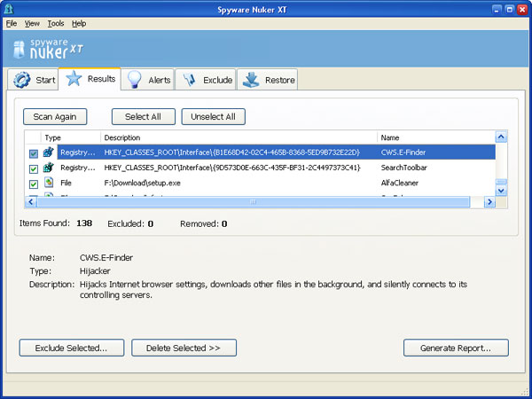Click the Scan Again button
The image size is (532, 399).
coord(55,117)
